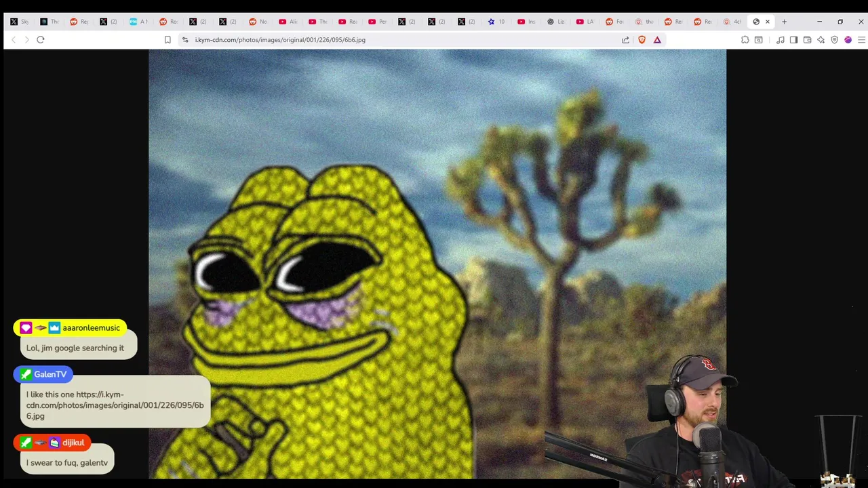Viewport: 868px width, 488px height.
Task: Switch to the YouTube tab labeled Per
Action: pyautogui.click(x=377, y=22)
